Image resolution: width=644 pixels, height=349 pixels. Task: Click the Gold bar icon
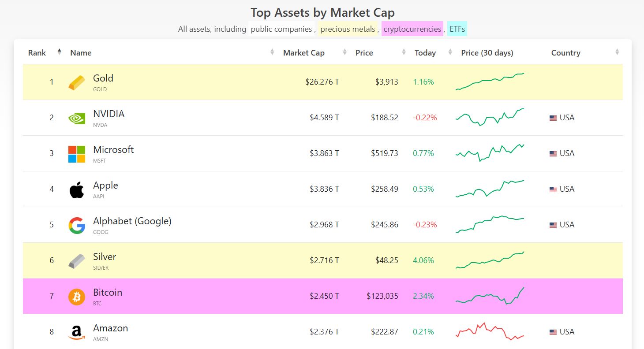77,82
